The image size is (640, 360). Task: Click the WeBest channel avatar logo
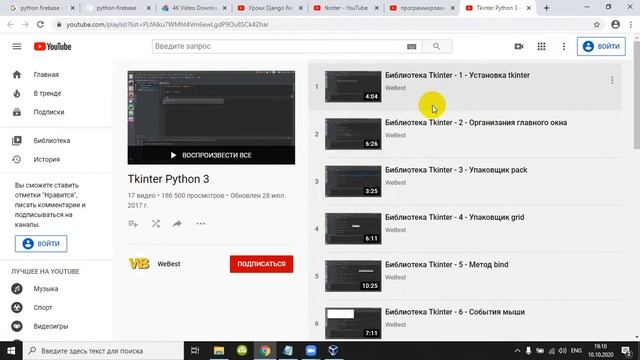[x=139, y=264]
